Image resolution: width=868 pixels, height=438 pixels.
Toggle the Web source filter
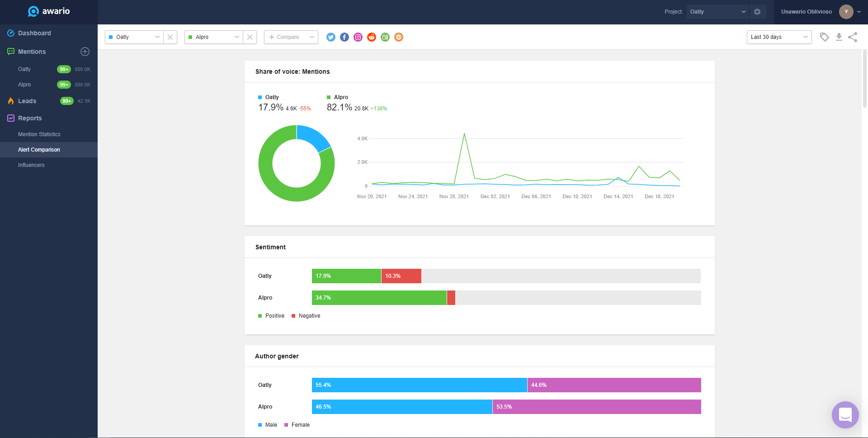click(399, 37)
